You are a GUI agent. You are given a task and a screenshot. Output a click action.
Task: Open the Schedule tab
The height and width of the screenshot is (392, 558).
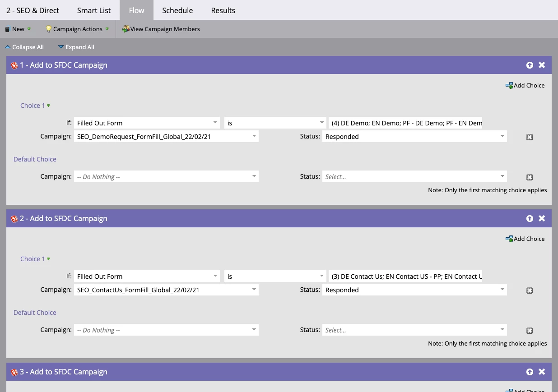[x=177, y=10]
